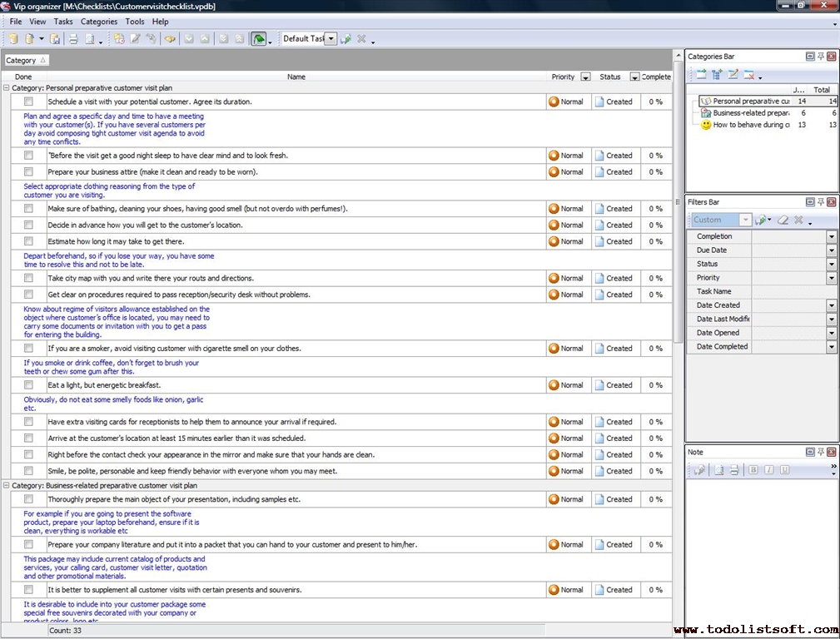The image size is (840, 639).
Task: Click the eraser icon in Filters Bar
Action: coord(783,220)
